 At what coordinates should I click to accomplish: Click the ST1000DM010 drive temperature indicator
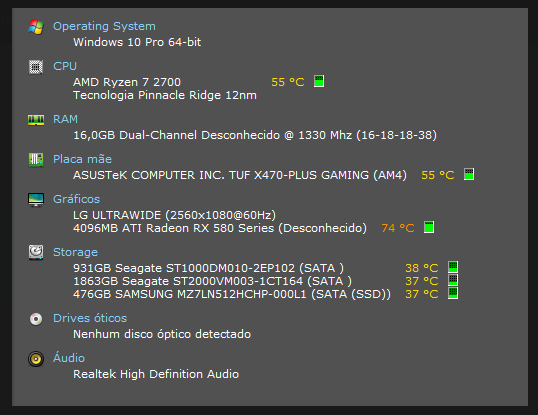tap(453, 267)
